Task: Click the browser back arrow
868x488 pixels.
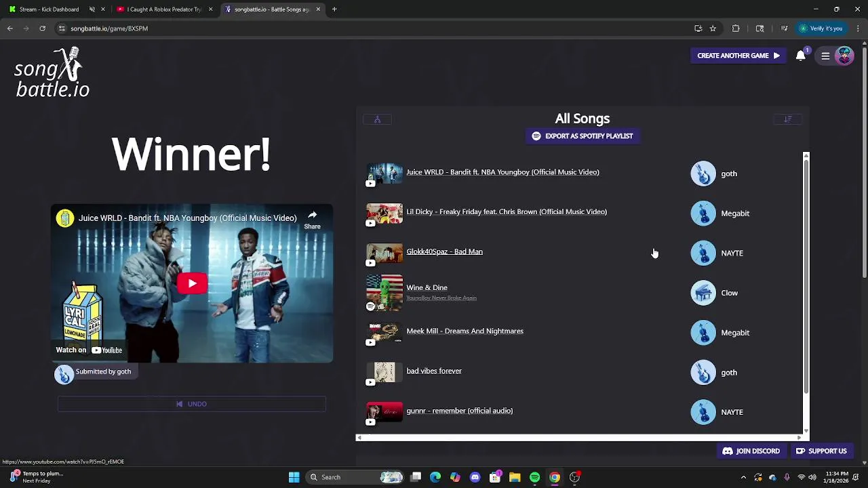Action: pyautogui.click(x=10, y=28)
